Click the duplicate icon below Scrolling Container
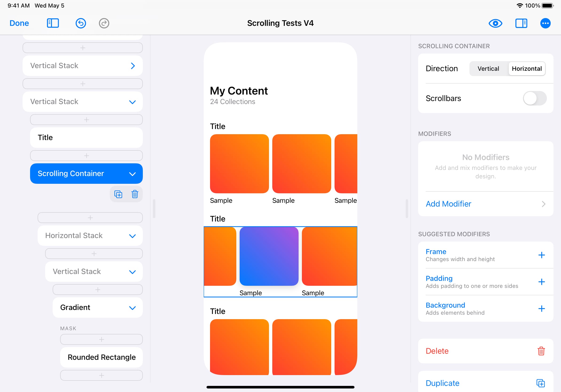 (118, 194)
